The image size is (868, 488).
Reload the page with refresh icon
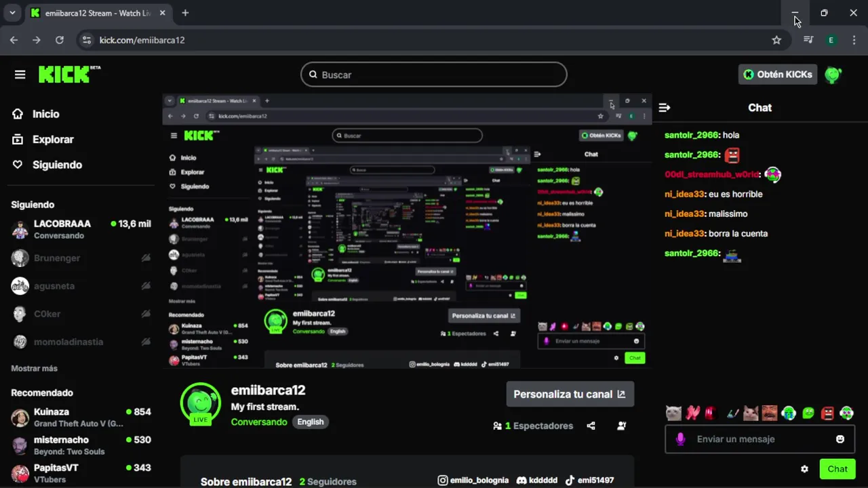60,40
